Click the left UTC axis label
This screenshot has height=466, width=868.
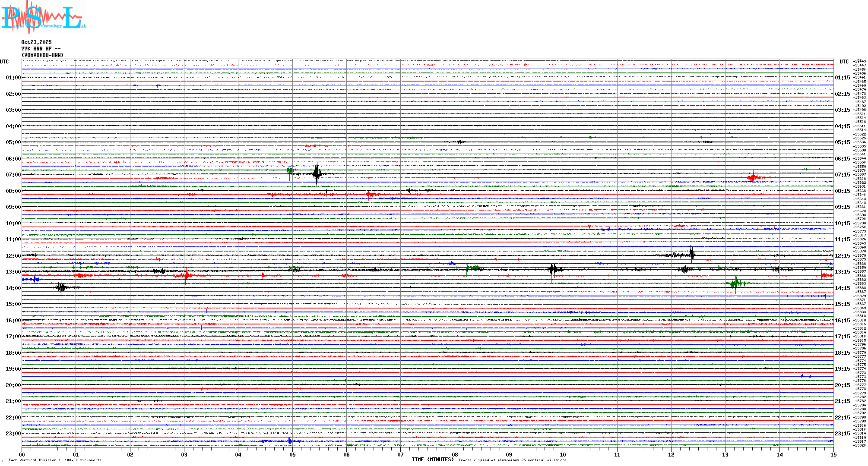coord(4,62)
